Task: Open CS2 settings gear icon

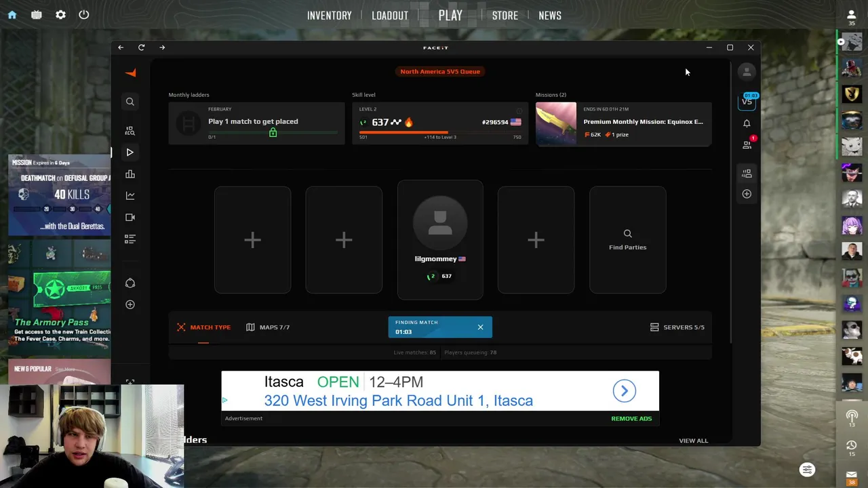Action: coord(60,14)
